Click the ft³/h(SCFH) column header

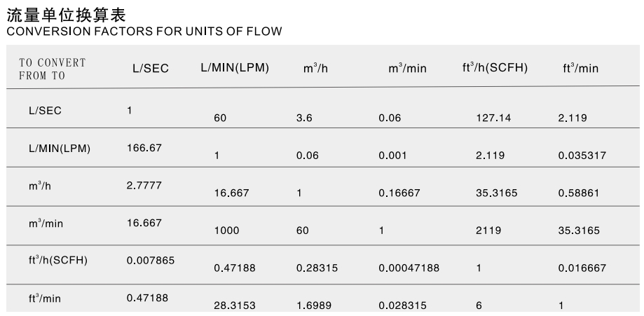[x=495, y=67]
